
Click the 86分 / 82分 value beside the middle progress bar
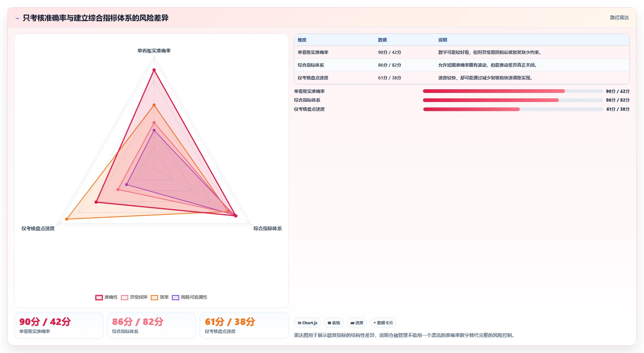coord(618,100)
